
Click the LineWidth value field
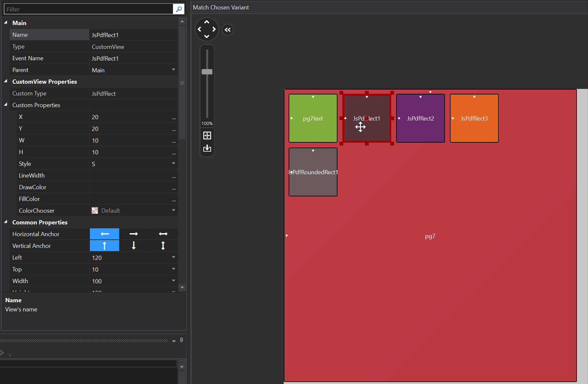pyautogui.click(x=130, y=176)
